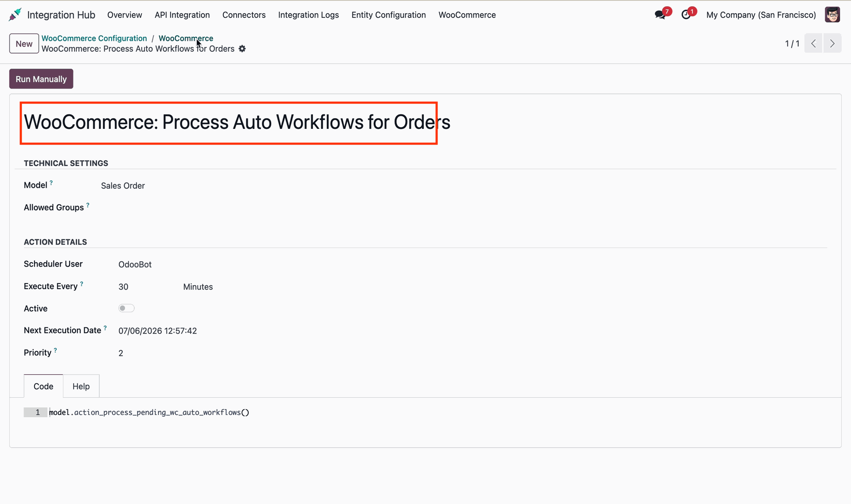Click code line model.action_process_pending_wc_auto_workflows()
851x504 pixels.
point(149,412)
